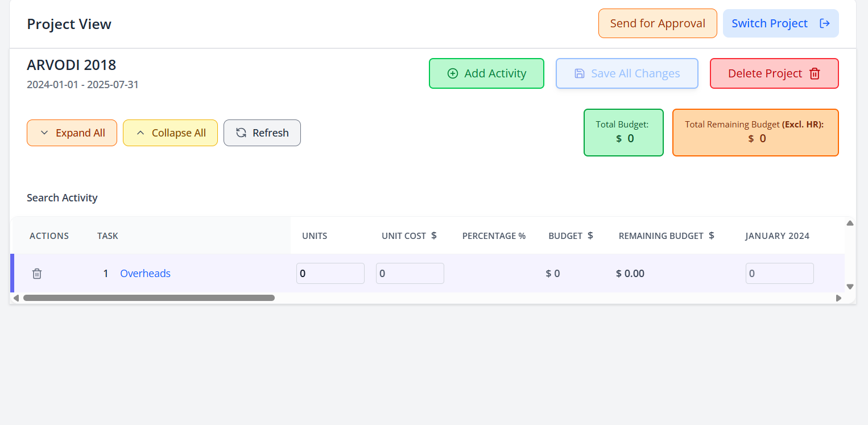
Task: Open the Overheads task link
Action: point(145,274)
